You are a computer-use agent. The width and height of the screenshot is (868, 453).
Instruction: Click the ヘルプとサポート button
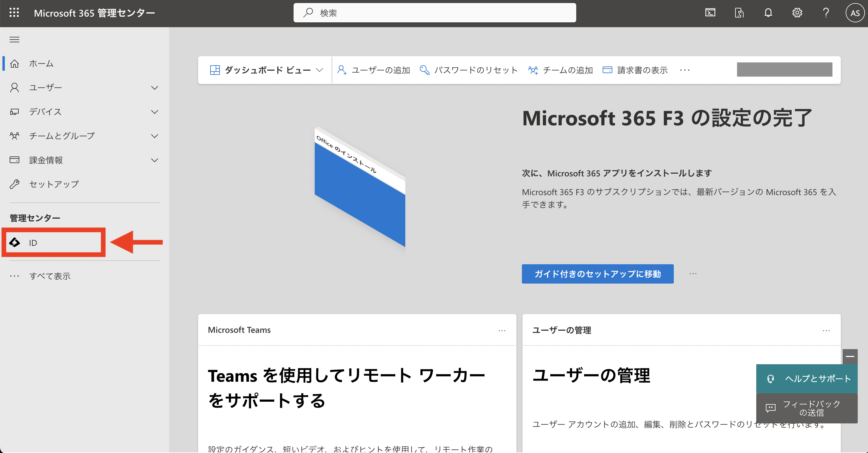[807, 378]
